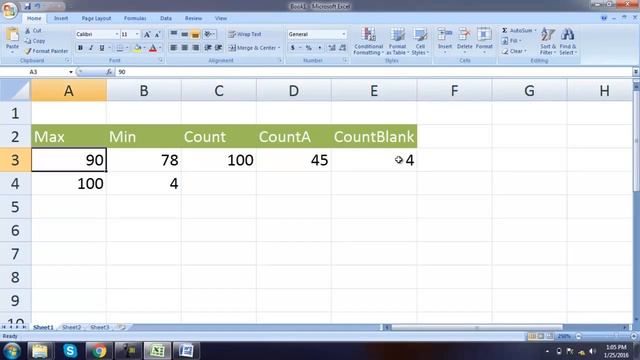This screenshot has width=640, height=360.
Task: Click the Insert cells icon
Action: point(445,35)
